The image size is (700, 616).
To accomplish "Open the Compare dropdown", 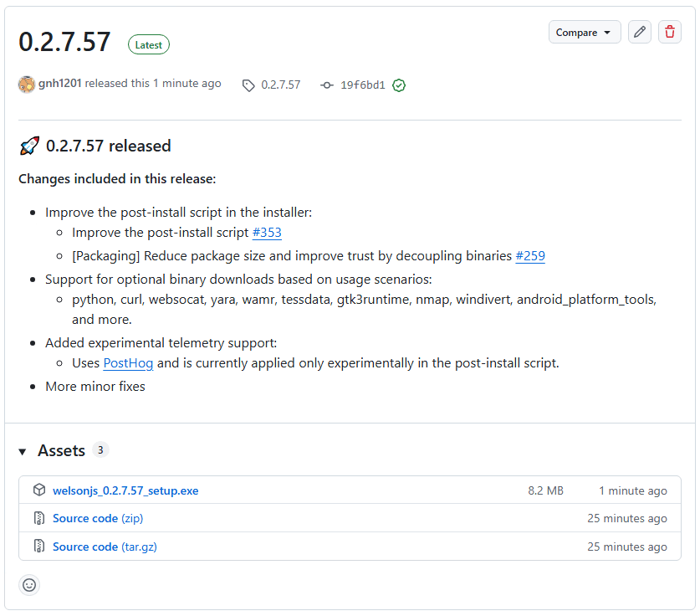I will point(585,33).
